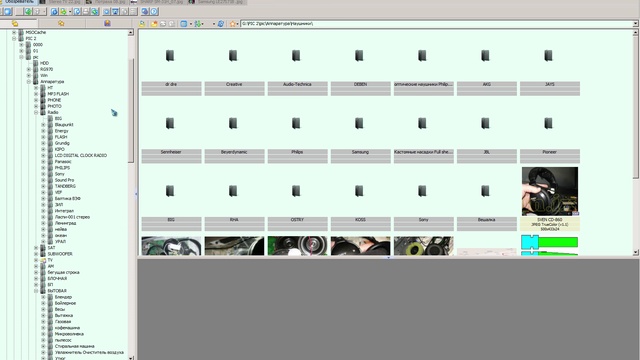Open the sort order dropdown arrow

click(x=203, y=24)
